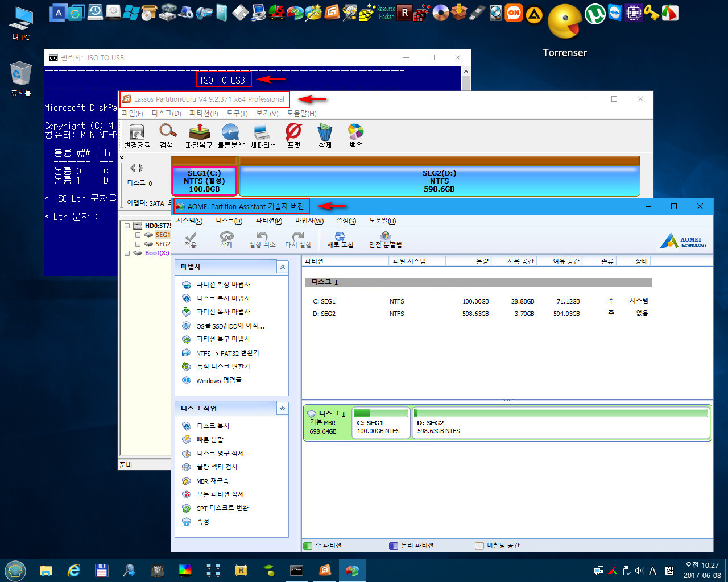This screenshot has height=582, width=728.
Task: Click D: SEG2 598.63GB block in disk map
Action: (x=561, y=423)
